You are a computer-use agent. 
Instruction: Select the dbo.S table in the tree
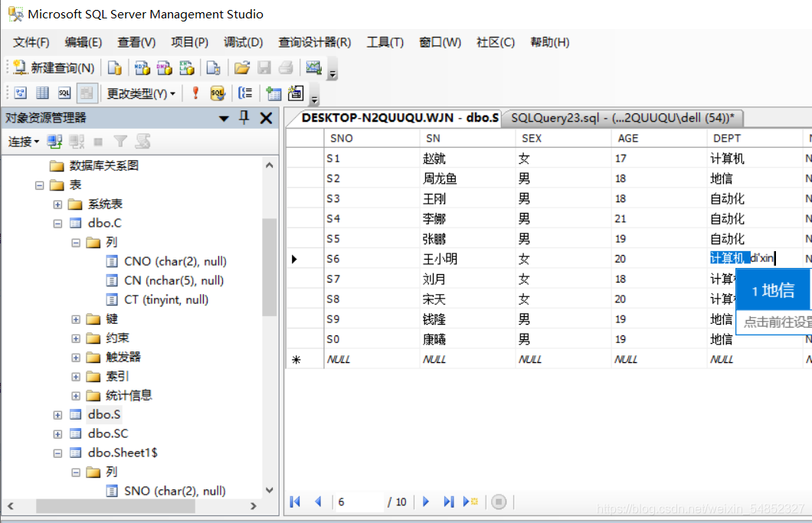pos(103,414)
